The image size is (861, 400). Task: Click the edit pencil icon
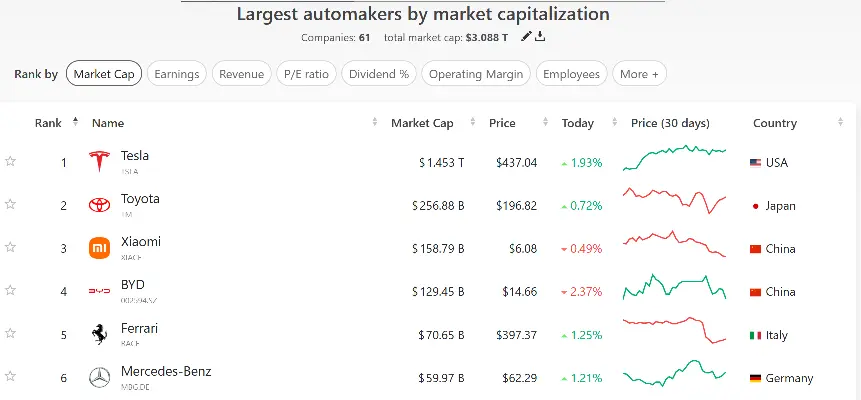point(526,37)
